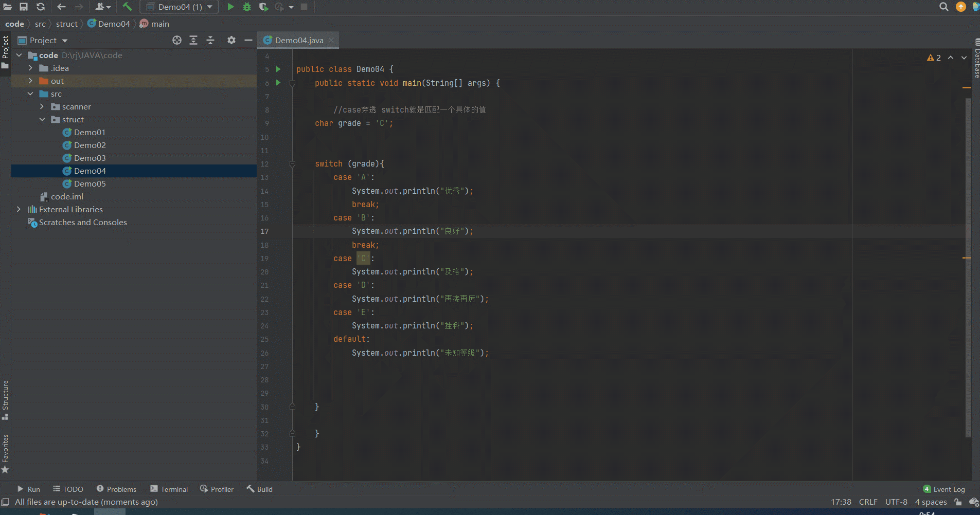Navigate back with the left arrow icon

coord(61,7)
